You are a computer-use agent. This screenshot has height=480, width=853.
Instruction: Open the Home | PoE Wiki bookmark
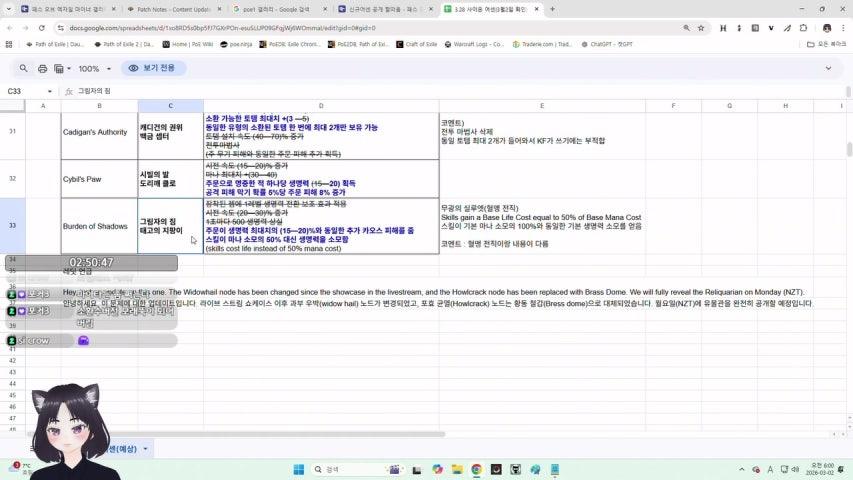tap(188, 45)
